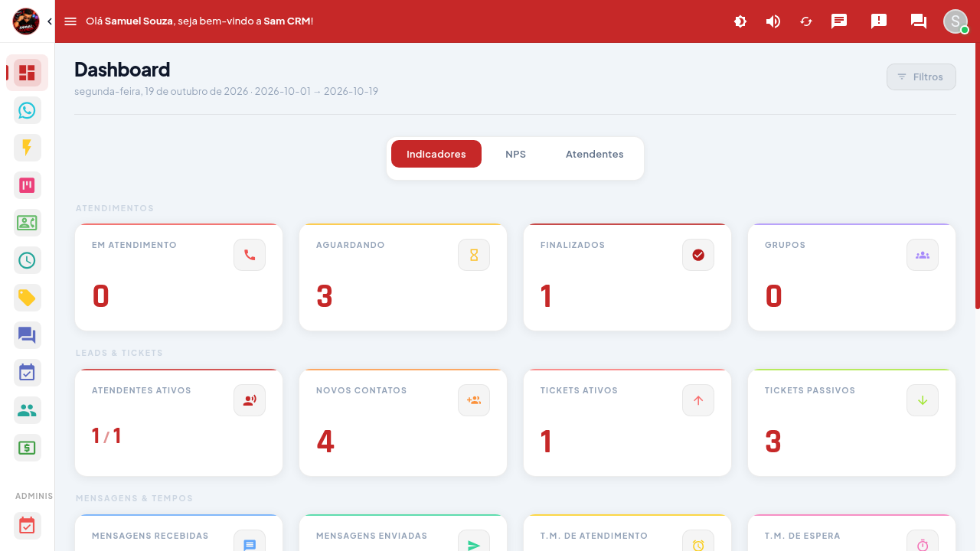Click the Atendentes Ativos icon button
This screenshot has height=551, width=980.
click(250, 400)
